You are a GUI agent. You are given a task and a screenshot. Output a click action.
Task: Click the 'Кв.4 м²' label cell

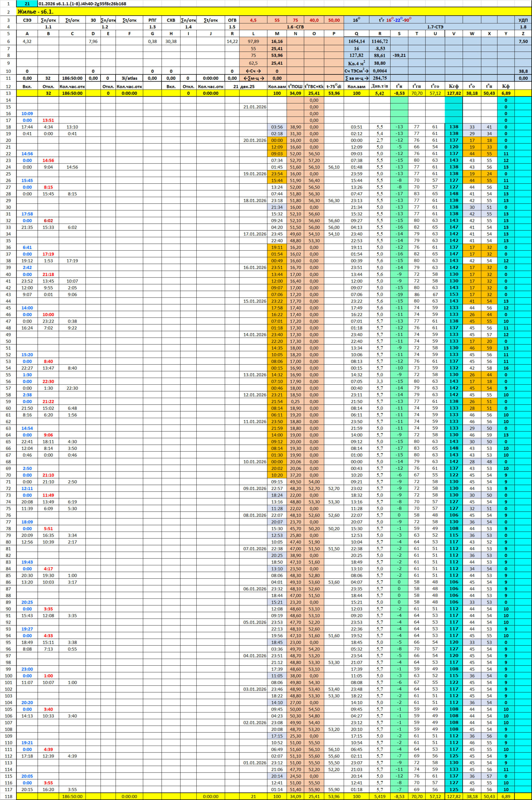(356, 63)
